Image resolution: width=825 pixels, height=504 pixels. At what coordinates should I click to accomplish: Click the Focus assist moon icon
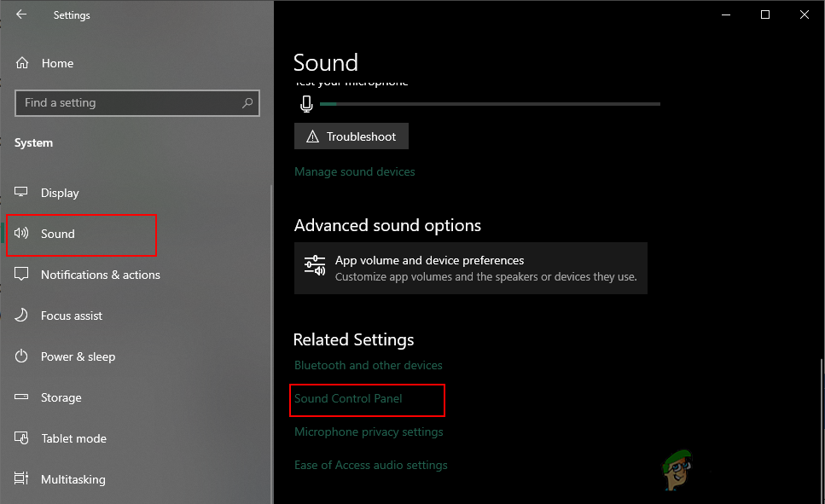coord(22,316)
